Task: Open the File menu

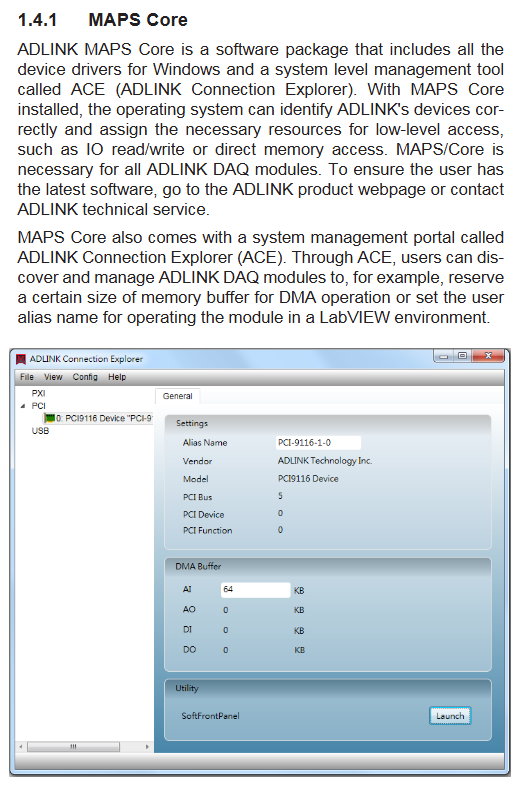Action: 27,377
